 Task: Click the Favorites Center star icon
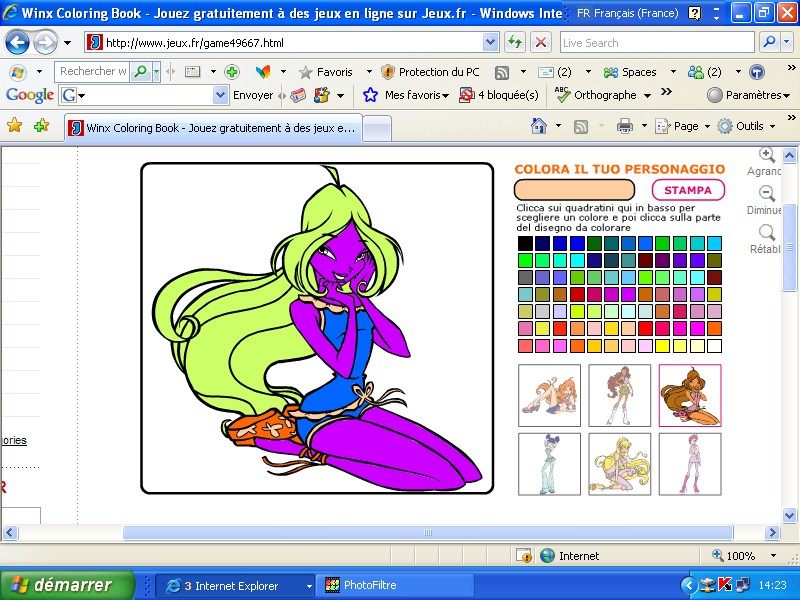point(14,126)
